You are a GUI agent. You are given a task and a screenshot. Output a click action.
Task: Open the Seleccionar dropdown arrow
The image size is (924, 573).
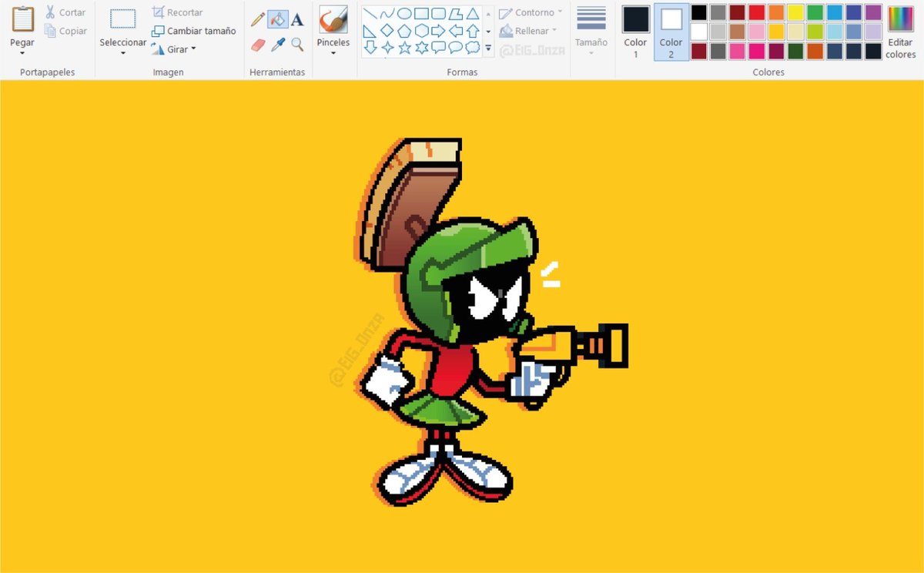tap(122, 54)
